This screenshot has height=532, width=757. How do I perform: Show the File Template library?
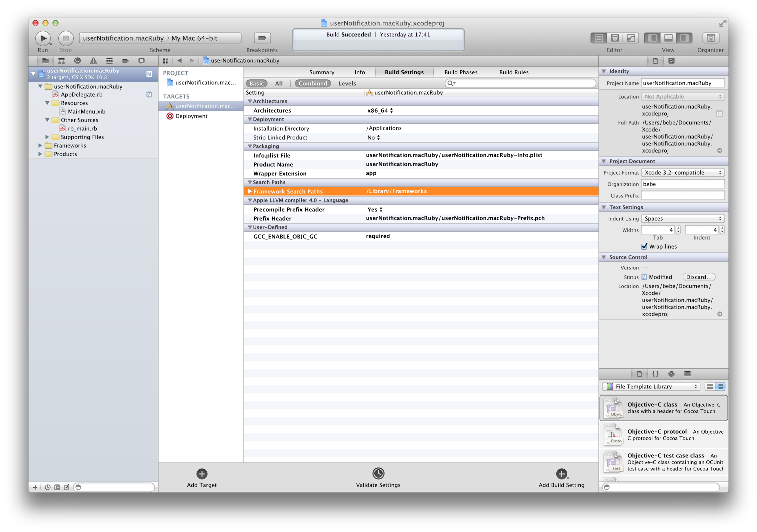click(639, 373)
